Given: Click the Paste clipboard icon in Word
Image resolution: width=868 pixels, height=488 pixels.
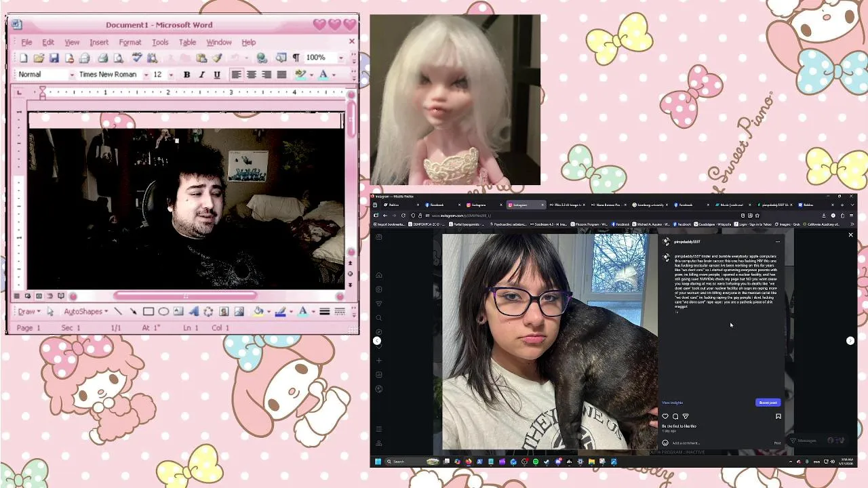Looking at the screenshot, I should click(x=201, y=58).
